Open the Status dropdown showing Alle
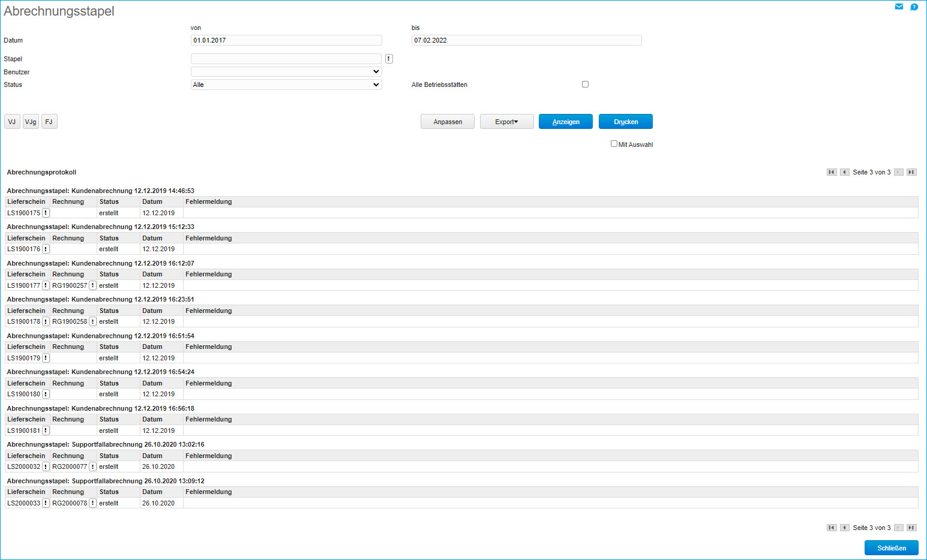 286,85
